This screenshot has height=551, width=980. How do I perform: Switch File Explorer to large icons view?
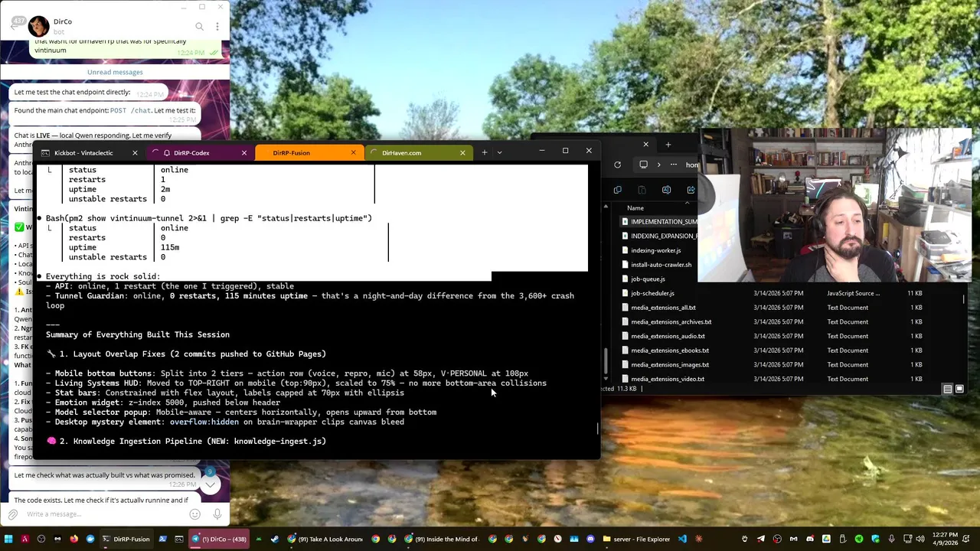click(x=959, y=389)
